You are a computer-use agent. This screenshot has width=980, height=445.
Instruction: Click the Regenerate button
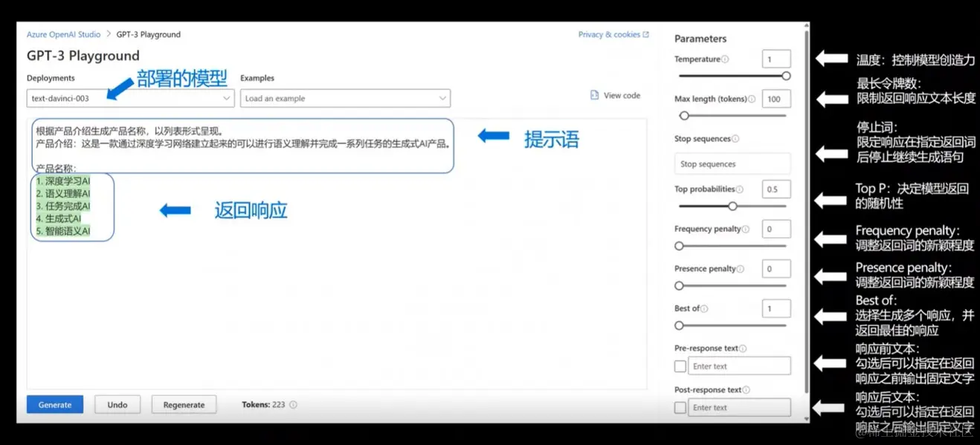184,405
